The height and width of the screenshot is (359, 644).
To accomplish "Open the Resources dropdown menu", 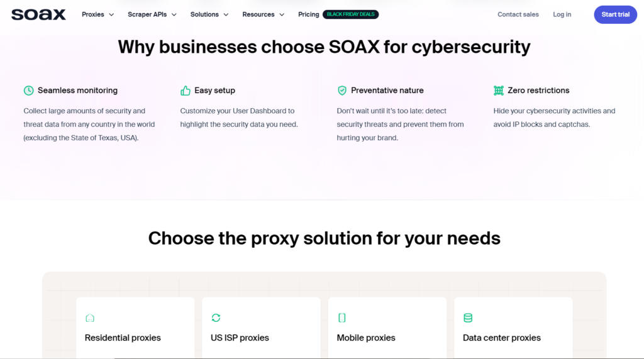I will coord(264,14).
